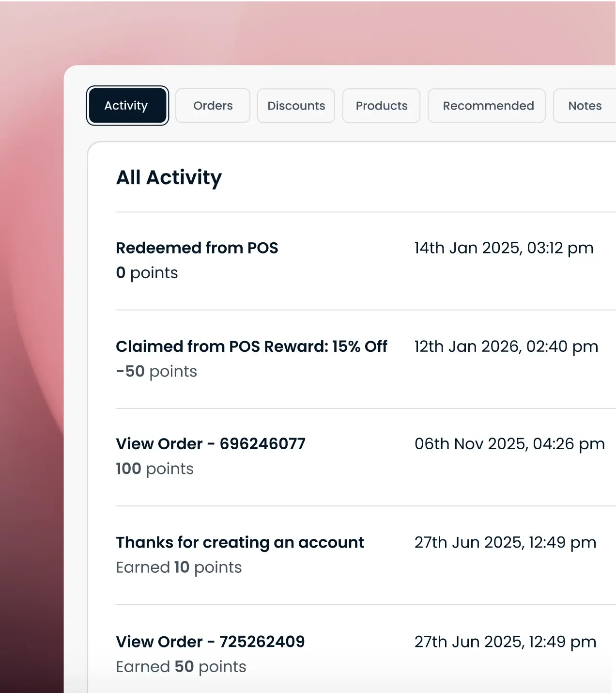Click the 27th Jun 2025 timestamp on account entry
Viewport: 616px width, 693px height.
(505, 542)
